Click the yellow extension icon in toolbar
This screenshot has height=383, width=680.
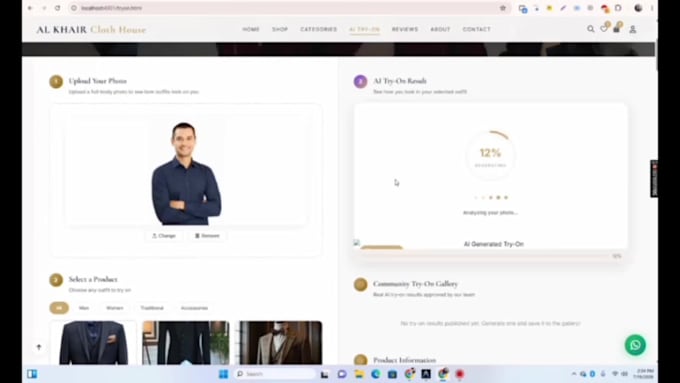coord(549,8)
